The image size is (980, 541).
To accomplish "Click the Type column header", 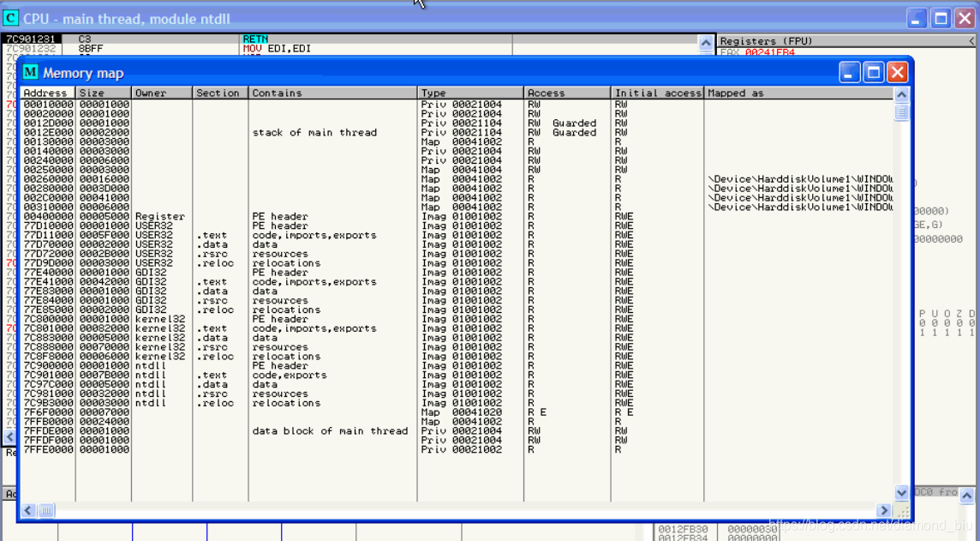I will click(x=470, y=93).
